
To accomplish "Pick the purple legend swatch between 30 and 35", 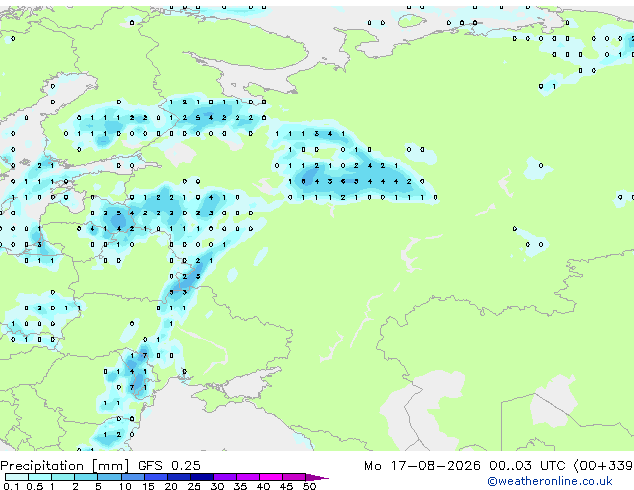I will pyautogui.click(x=225, y=477).
